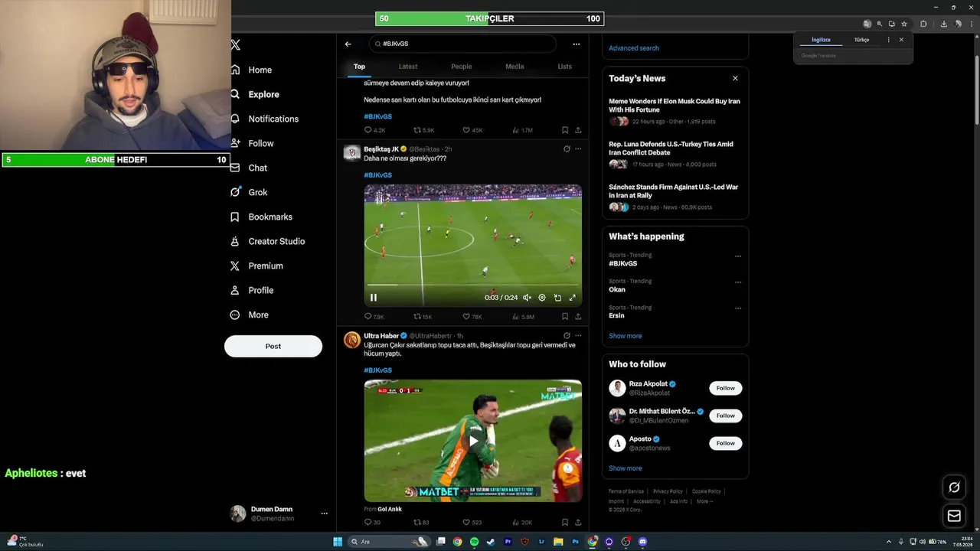Share the Beşiktaş JK post
980x551 pixels.
tap(578, 316)
